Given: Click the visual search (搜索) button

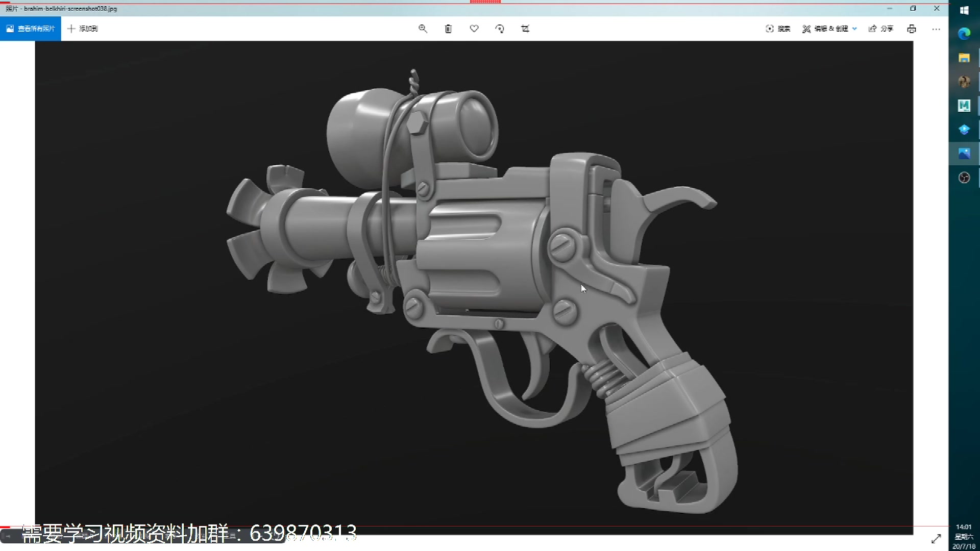Looking at the screenshot, I should click(x=778, y=29).
